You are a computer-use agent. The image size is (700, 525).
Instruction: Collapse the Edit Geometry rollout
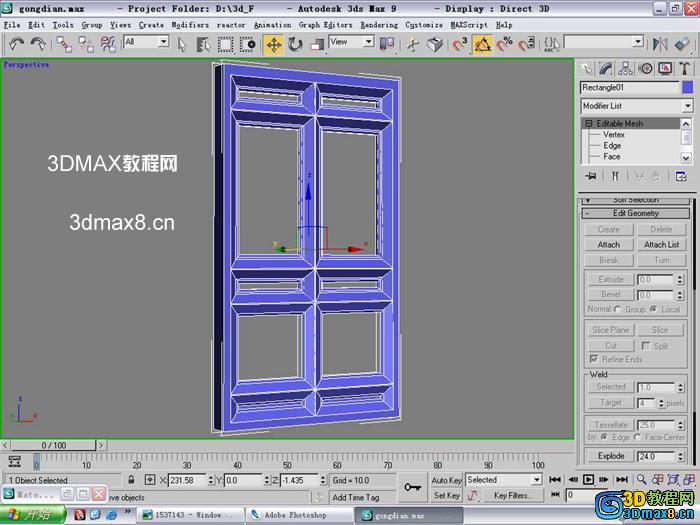click(636, 213)
